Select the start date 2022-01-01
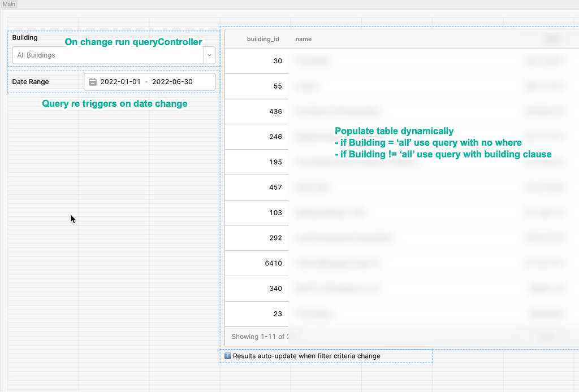Screen dimensions: 579x392 (120, 82)
